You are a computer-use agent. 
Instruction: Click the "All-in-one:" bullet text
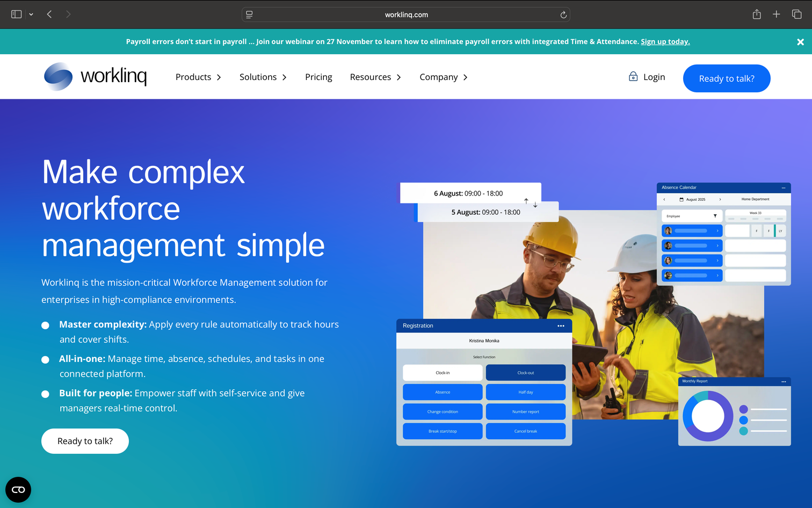82,359
